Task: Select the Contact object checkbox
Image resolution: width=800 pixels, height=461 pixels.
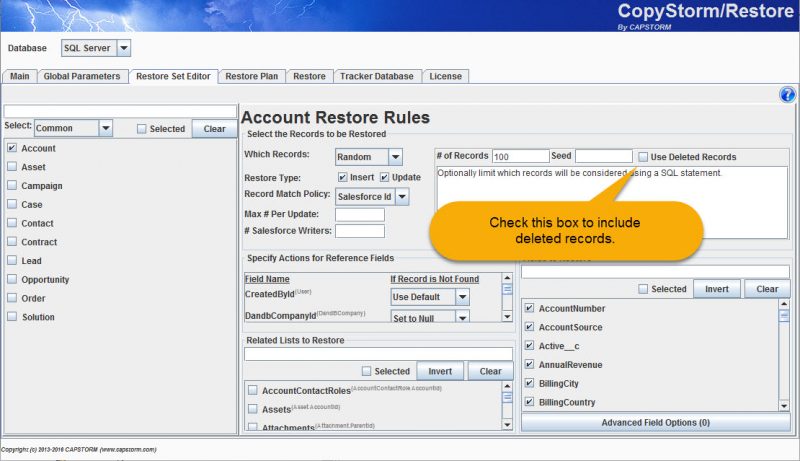Action: point(12,223)
